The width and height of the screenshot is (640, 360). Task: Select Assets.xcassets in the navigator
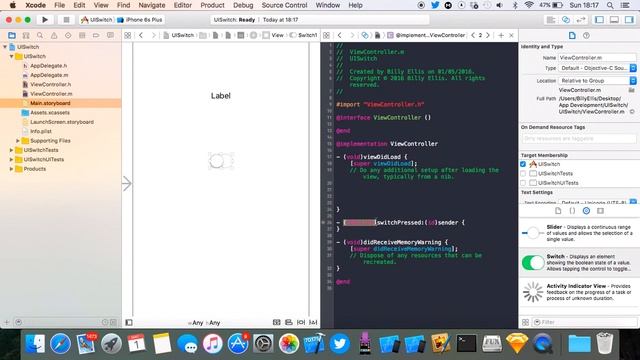(x=50, y=113)
